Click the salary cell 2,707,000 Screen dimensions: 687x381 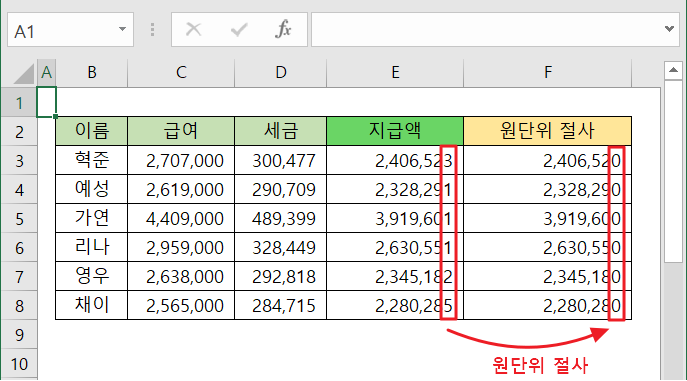coord(181,160)
